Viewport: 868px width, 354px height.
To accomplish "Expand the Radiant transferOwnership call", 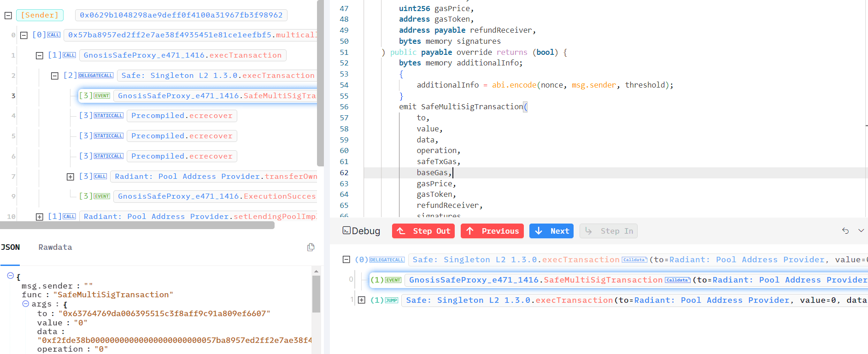I will [70, 177].
